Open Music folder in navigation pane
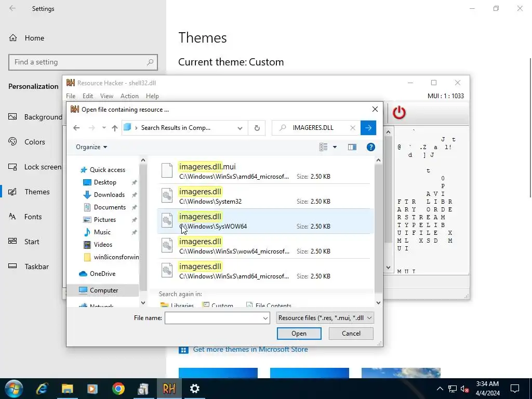532x399 pixels. coord(102,232)
